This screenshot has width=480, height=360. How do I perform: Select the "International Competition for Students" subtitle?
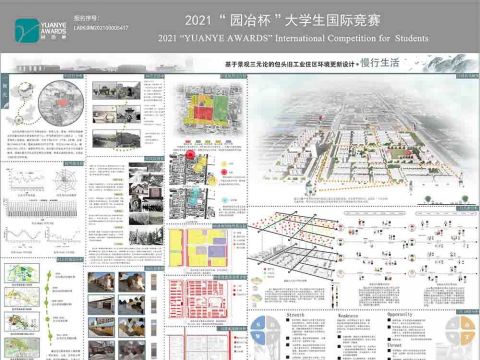352,38
